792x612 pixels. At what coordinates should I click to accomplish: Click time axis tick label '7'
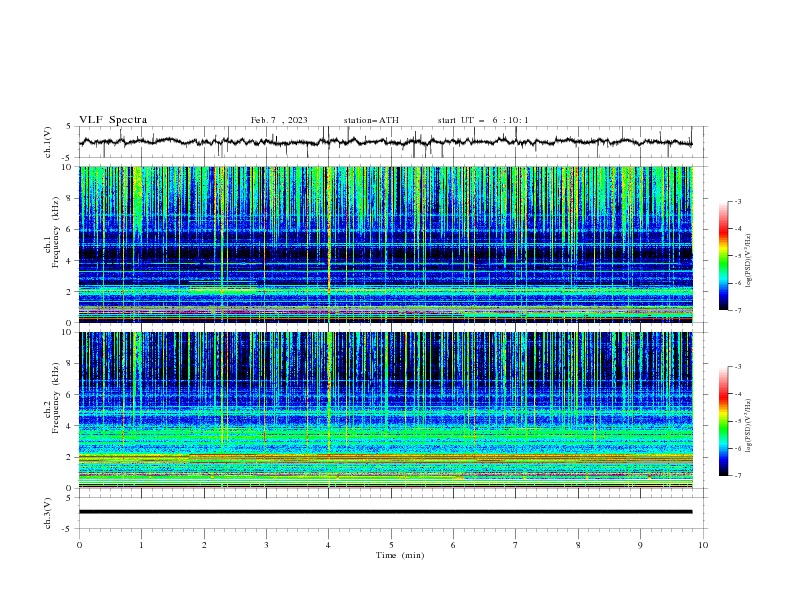point(516,545)
